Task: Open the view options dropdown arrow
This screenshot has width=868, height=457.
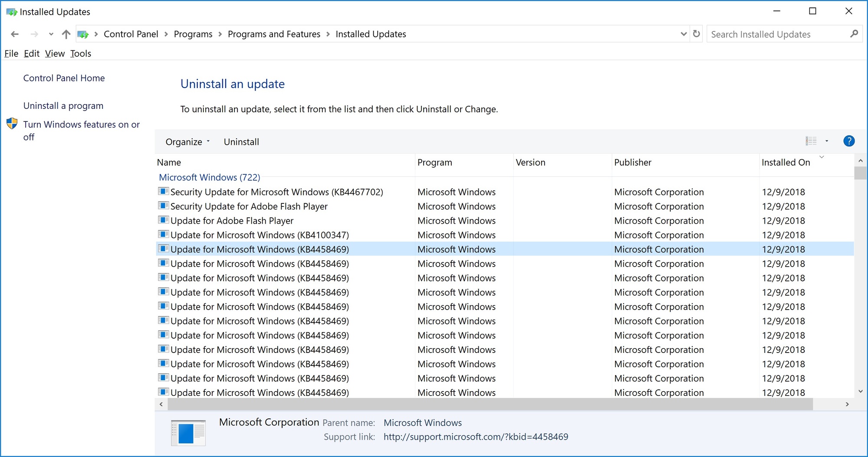Action: pos(827,141)
